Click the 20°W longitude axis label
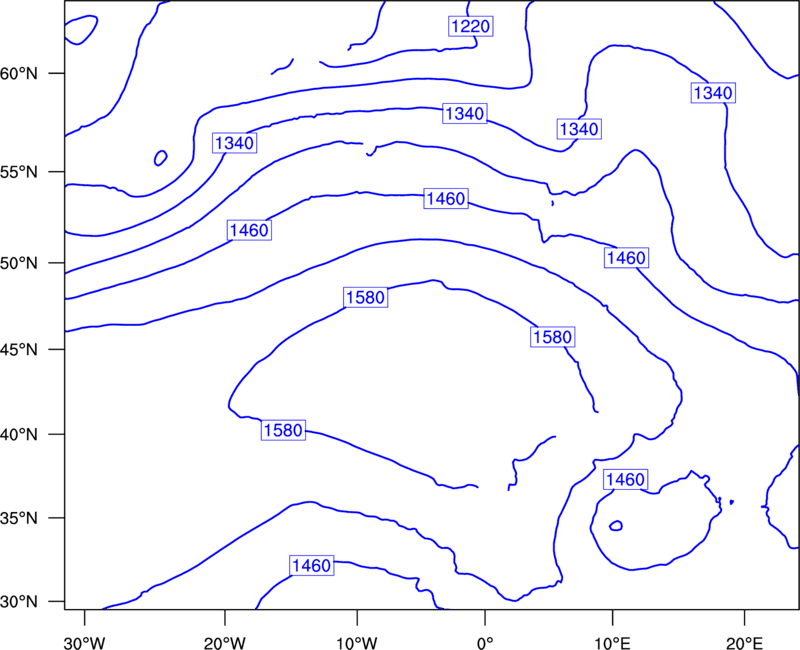 pos(225,643)
